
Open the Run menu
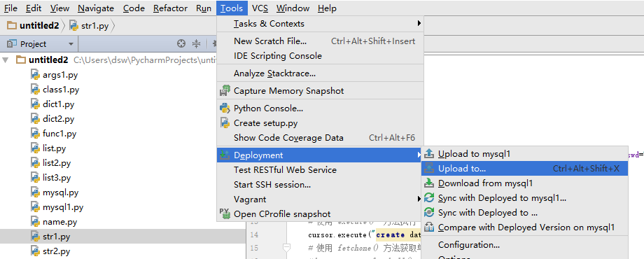click(204, 8)
